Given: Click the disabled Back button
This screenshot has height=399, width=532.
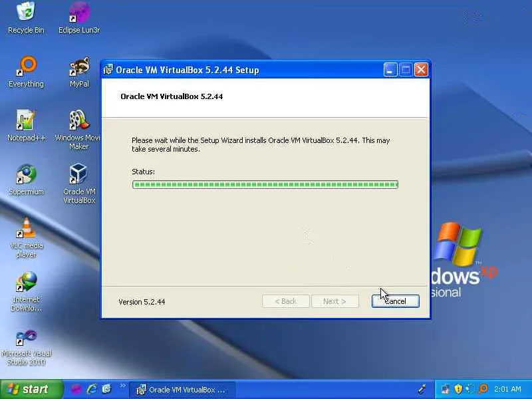Looking at the screenshot, I should (x=286, y=301).
